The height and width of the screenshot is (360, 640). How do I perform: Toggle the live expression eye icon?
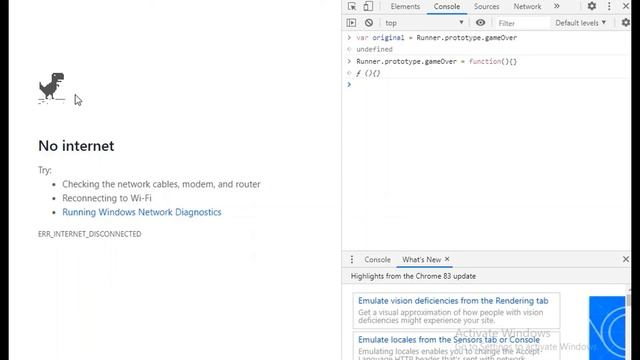[x=480, y=23]
